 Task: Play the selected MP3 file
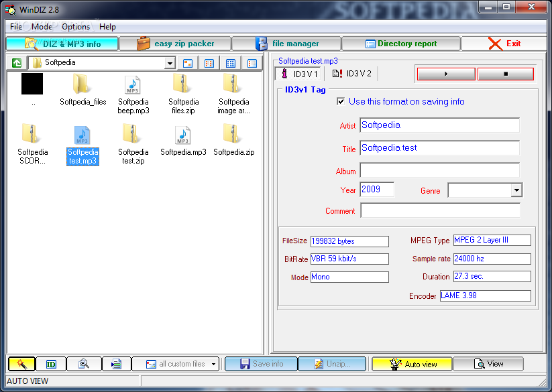click(446, 74)
